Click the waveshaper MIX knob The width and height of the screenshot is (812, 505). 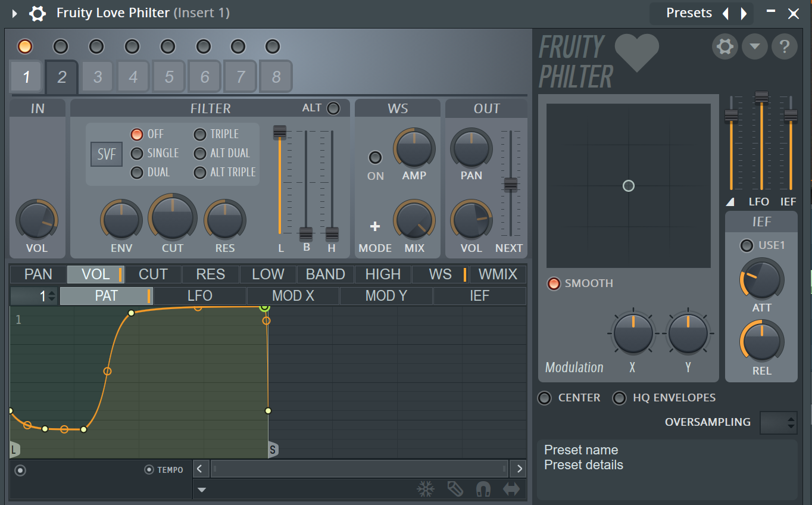pyautogui.click(x=414, y=220)
